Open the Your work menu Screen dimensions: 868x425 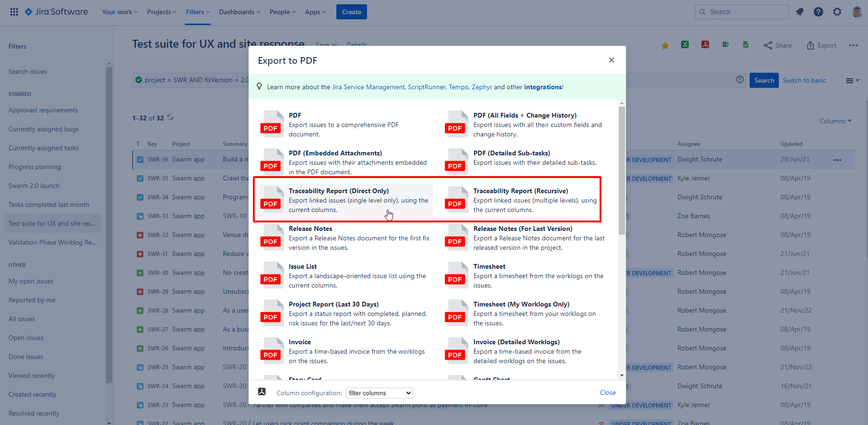120,12
